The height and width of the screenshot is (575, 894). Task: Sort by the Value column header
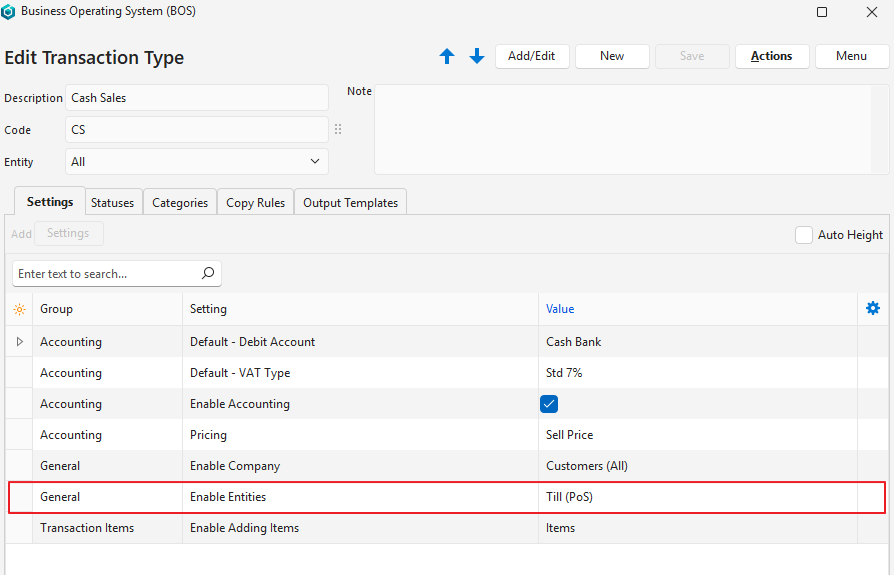(560, 309)
